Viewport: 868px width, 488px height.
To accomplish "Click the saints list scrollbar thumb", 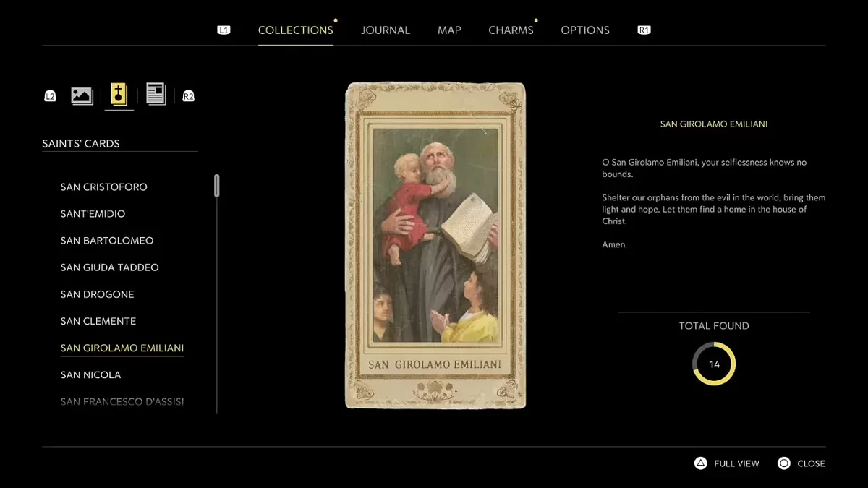I will (217, 186).
